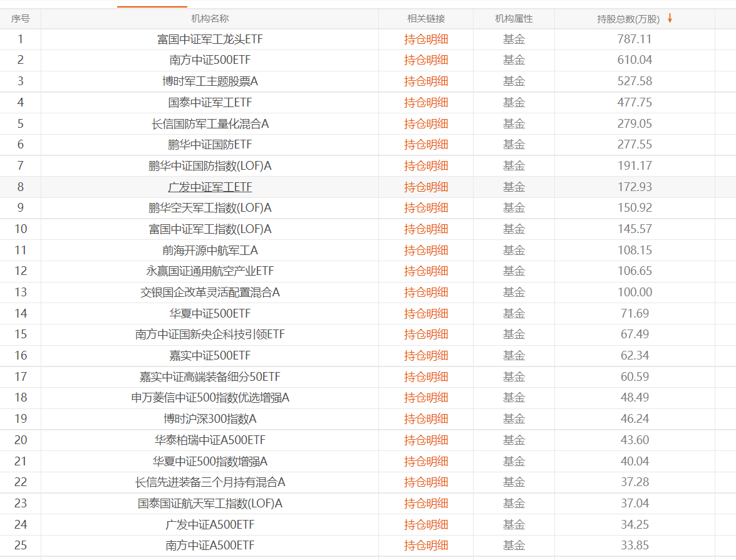Select fund name 南方中证A500ETF

point(210,546)
